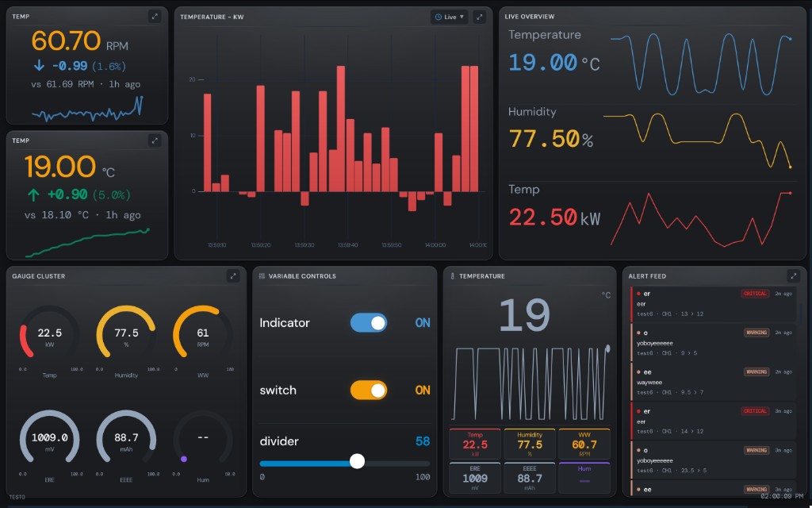The image size is (812, 508).
Task: Expand the Alert Feed panel
Action: coord(793,276)
